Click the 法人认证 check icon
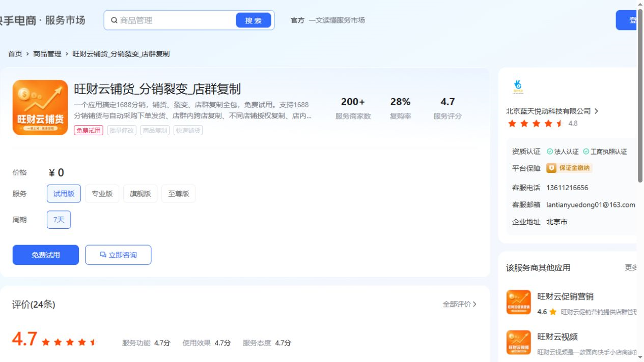 coord(550,152)
